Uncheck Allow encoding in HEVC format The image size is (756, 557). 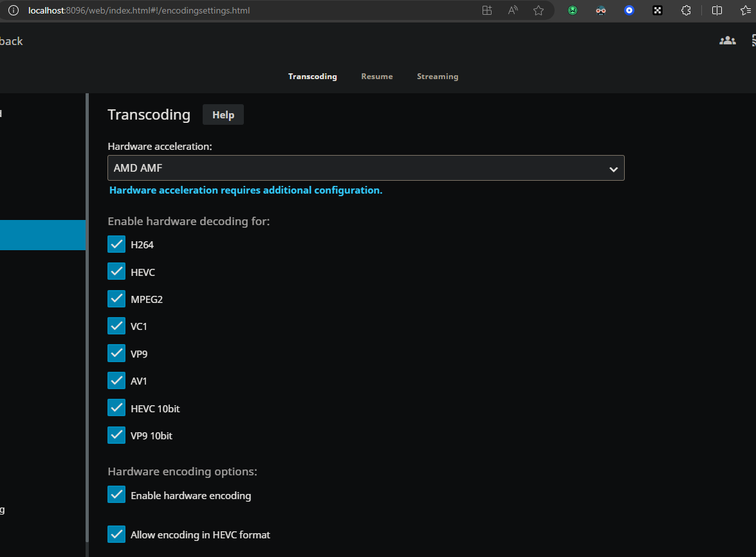116,534
